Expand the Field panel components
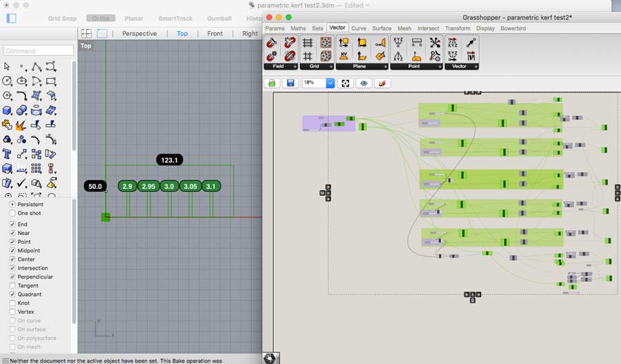621x364 pixels. [x=295, y=66]
